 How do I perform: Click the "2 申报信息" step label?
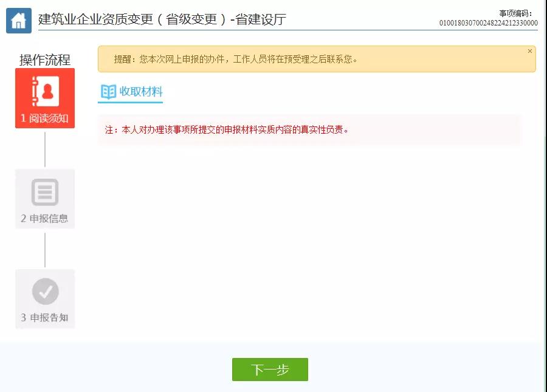pyautogui.click(x=45, y=219)
